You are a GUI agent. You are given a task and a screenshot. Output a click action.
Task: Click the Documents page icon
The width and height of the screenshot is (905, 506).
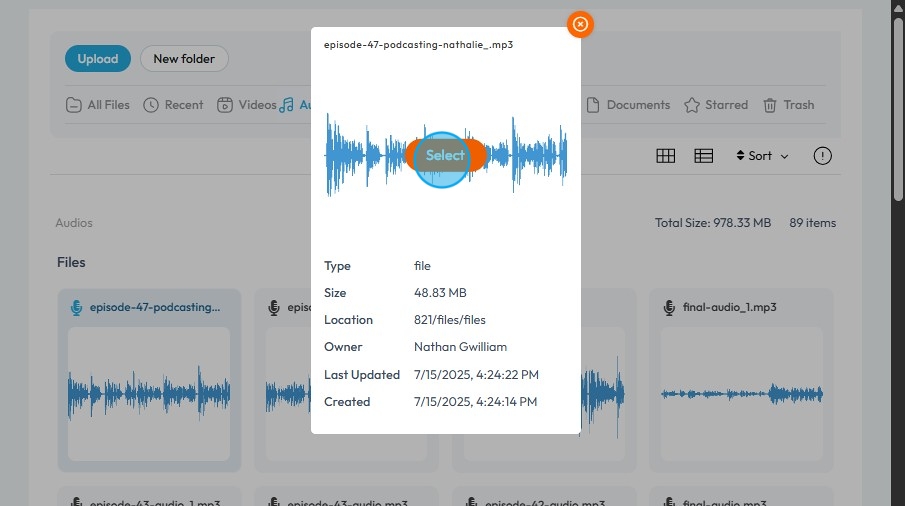[593, 105]
